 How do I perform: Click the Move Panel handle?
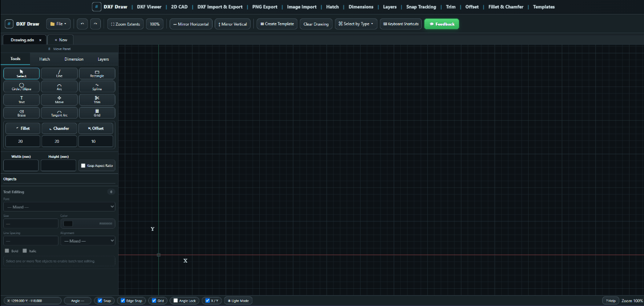pos(59,49)
